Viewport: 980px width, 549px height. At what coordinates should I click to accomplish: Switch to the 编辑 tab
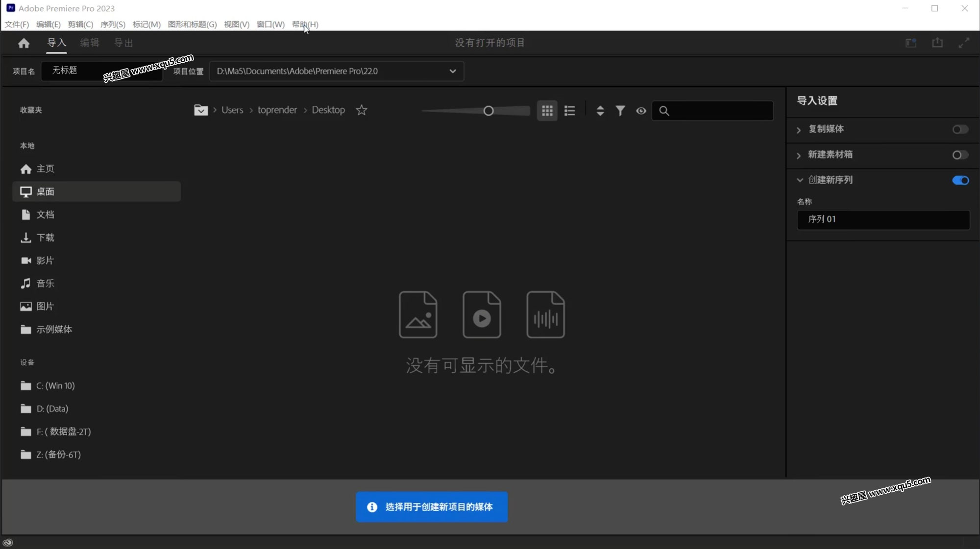(90, 43)
